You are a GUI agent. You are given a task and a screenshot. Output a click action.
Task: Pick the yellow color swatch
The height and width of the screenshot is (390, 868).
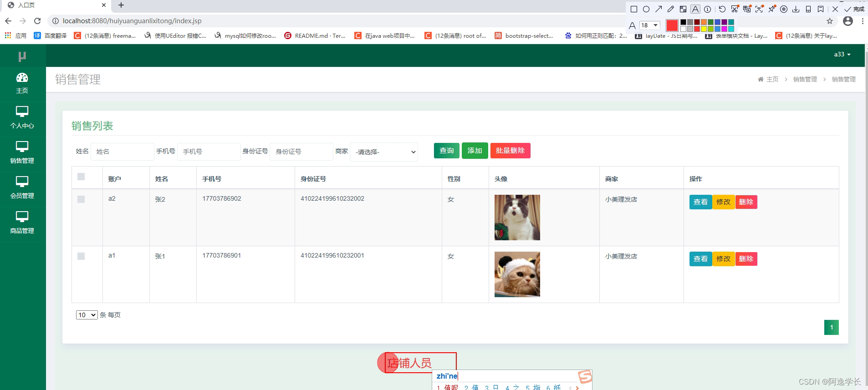click(x=704, y=29)
